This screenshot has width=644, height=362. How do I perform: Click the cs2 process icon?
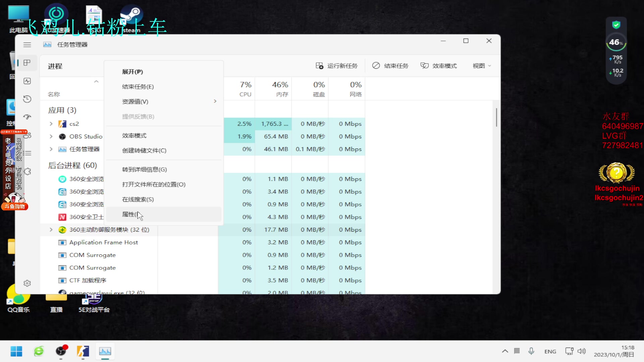point(62,124)
